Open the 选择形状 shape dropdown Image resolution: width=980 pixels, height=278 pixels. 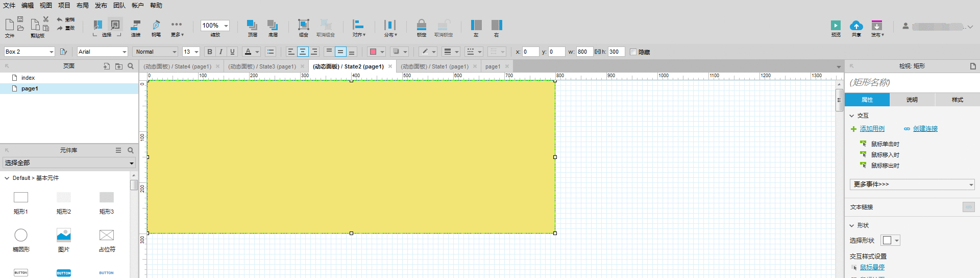pyautogui.click(x=890, y=240)
